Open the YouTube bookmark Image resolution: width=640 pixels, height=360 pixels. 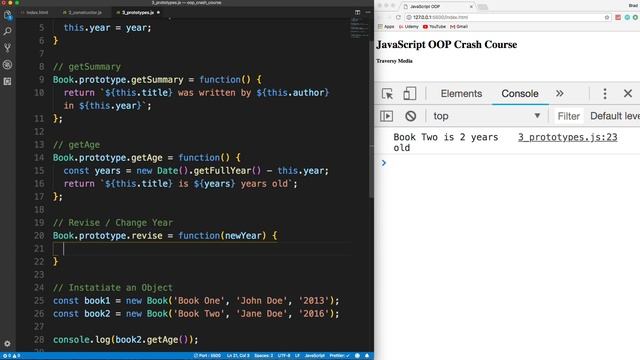tap(434, 27)
